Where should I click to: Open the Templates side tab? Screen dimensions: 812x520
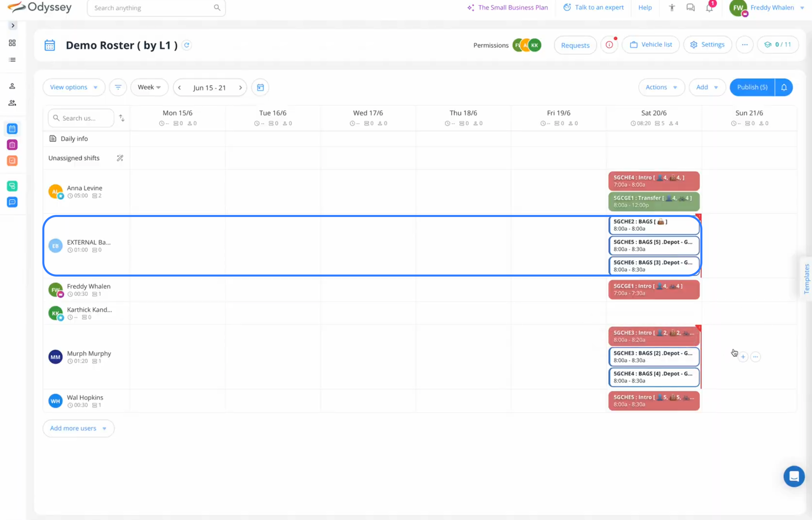806,278
